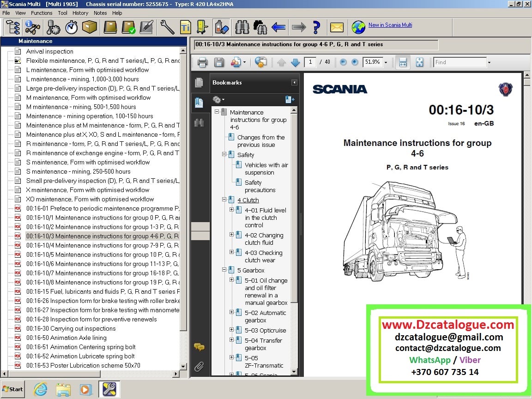Open the stopwatch standard times icon
The image size is (532, 399).
[x=72, y=27]
